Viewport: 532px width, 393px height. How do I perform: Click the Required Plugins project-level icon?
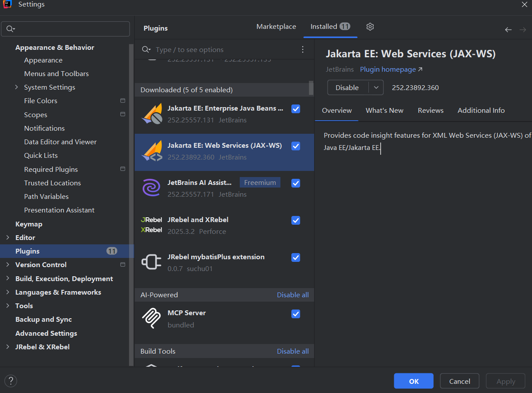click(122, 169)
